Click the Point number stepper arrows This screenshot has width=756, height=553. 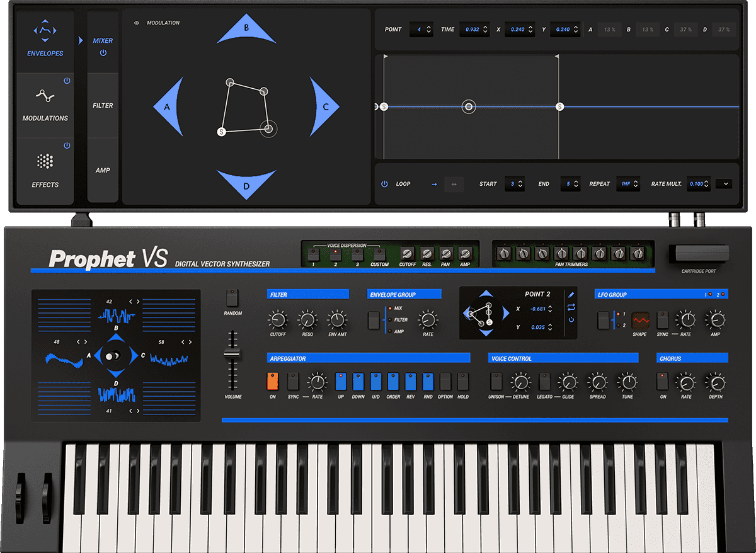428,30
